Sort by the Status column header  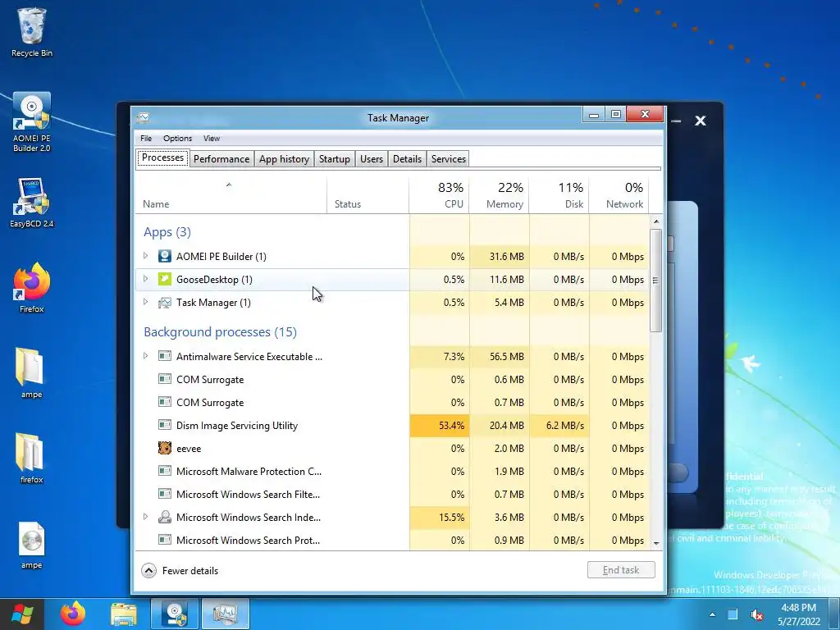(x=368, y=196)
